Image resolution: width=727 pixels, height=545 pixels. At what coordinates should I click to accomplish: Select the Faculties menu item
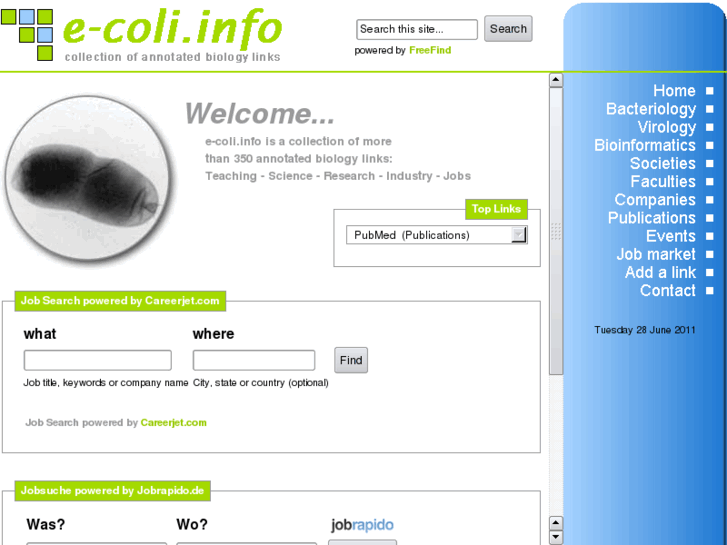point(663,181)
